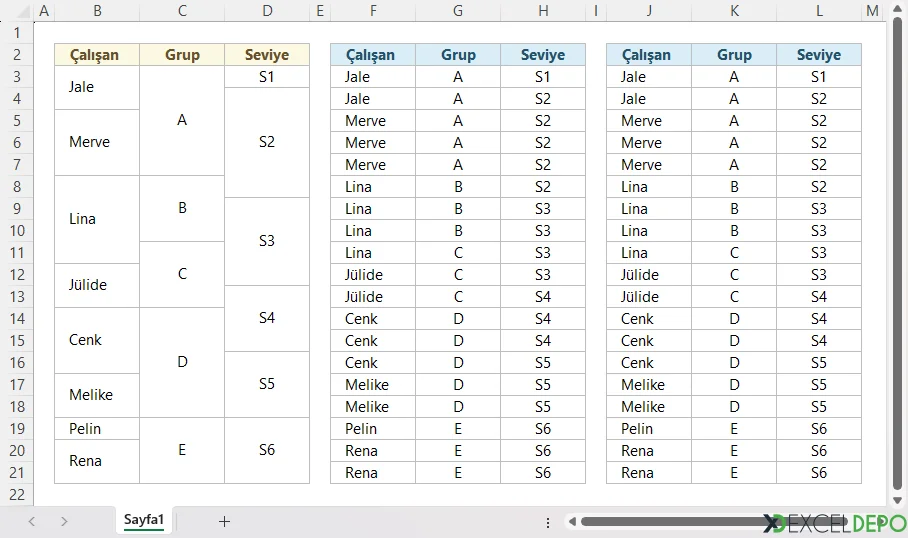Select the merged S3 cell in column D
Image resolution: width=908 pixels, height=538 pixels.
click(x=267, y=241)
